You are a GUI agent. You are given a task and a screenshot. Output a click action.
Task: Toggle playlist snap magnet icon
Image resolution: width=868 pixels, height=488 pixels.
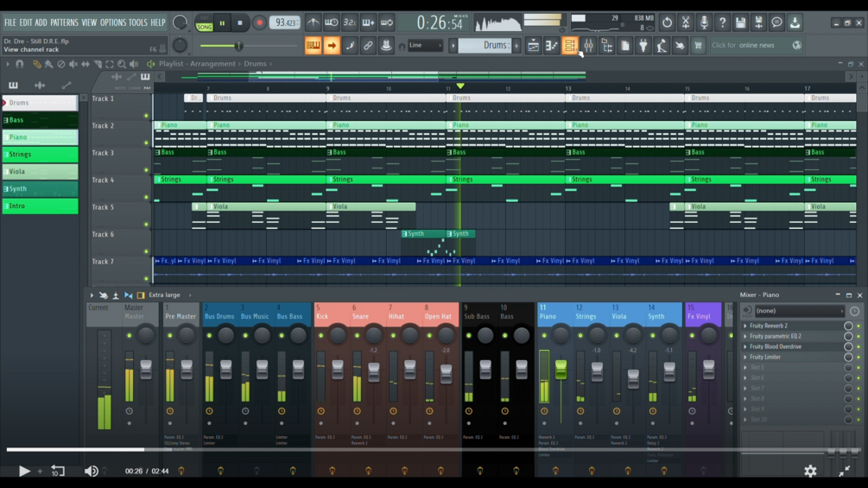coord(19,64)
